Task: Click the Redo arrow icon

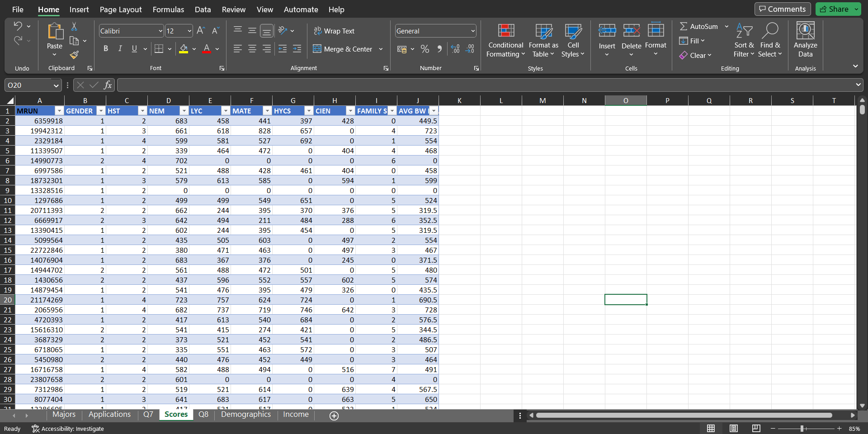Action: click(18, 41)
